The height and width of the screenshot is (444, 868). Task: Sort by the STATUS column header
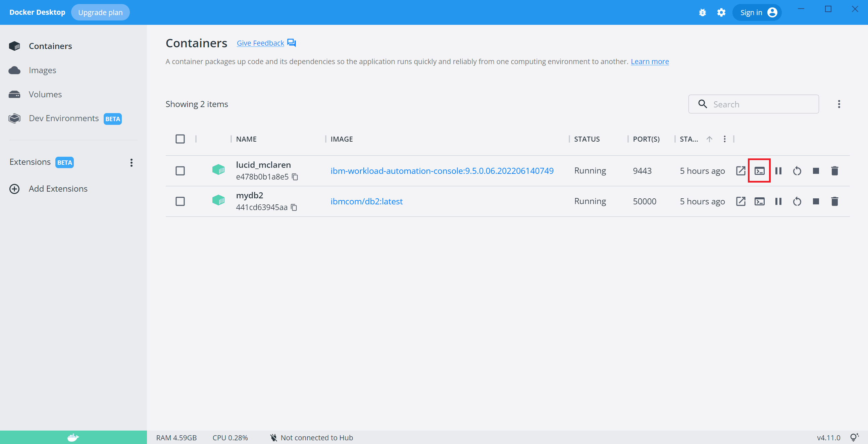(x=586, y=139)
